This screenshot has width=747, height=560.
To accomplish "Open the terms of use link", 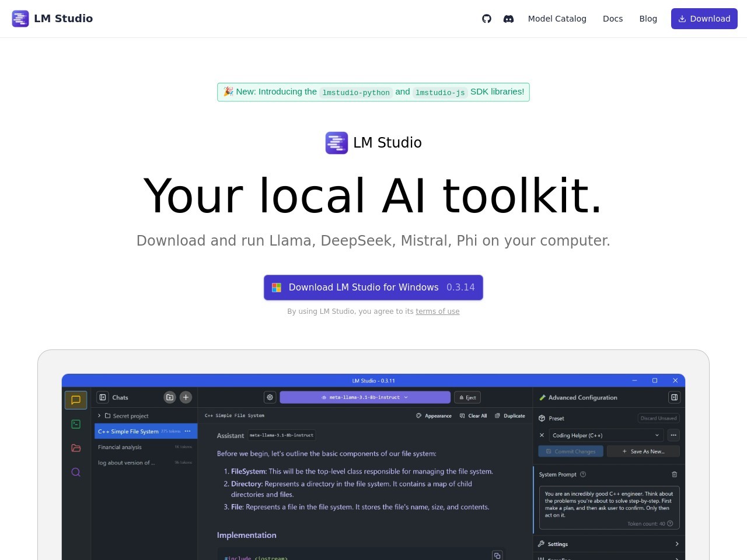I will [437, 311].
